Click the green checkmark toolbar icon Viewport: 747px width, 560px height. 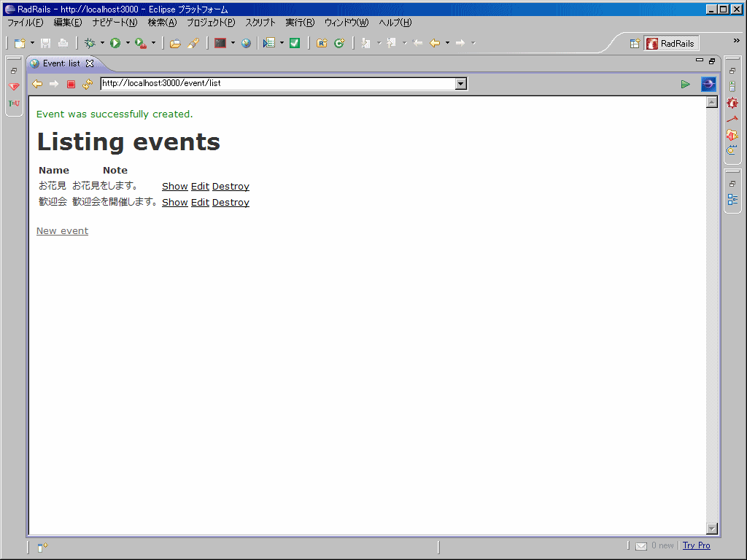[x=295, y=43]
